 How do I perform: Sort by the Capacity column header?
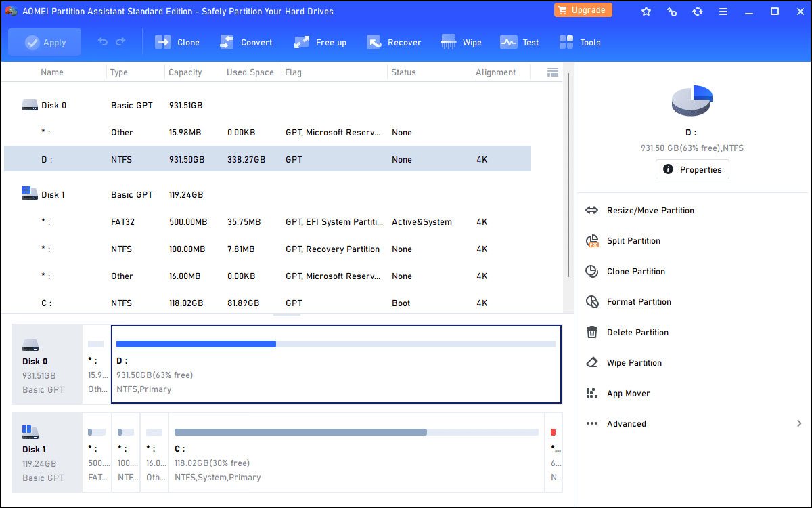[185, 72]
